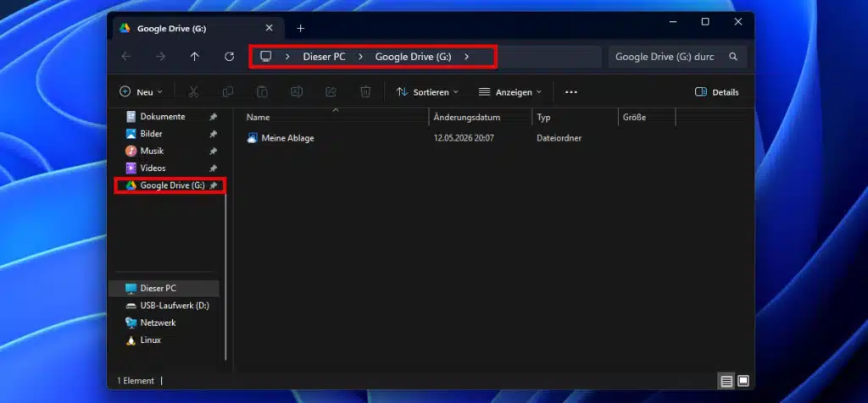Switch to details list view icon
Image resolution: width=868 pixels, height=403 pixels.
[x=726, y=381]
